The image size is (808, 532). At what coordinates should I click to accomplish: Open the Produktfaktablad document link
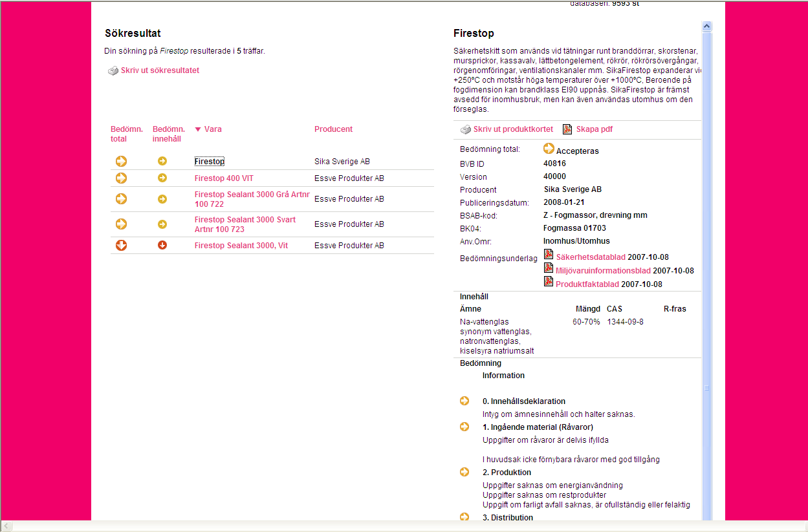587,284
